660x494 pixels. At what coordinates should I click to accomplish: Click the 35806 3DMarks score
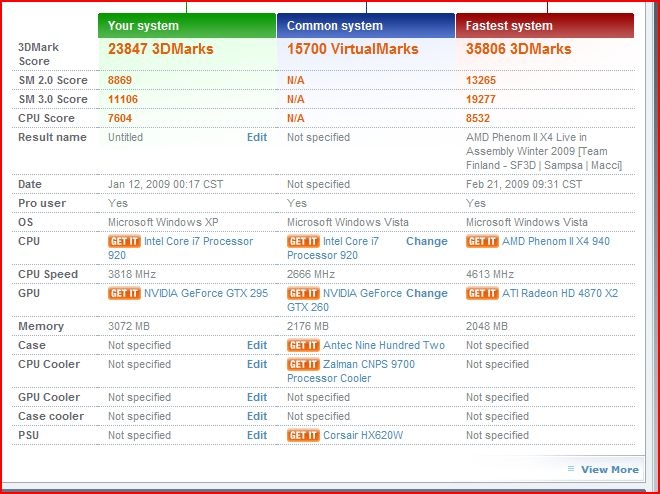(x=519, y=49)
